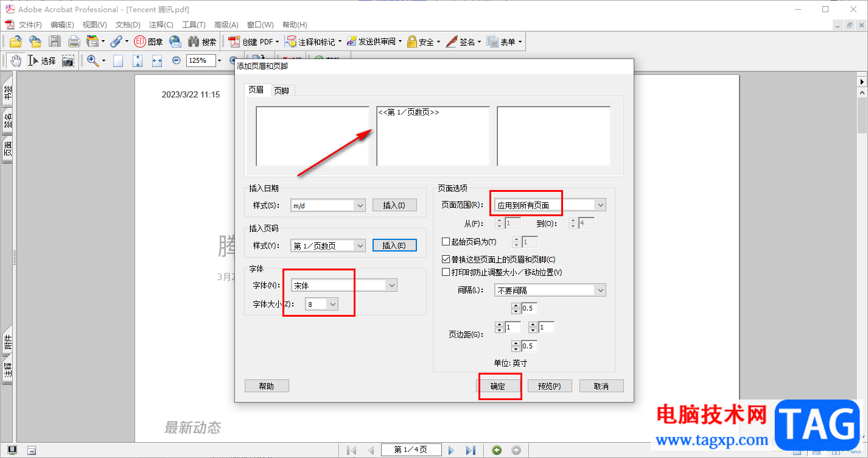Image resolution: width=868 pixels, height=458 pixels.
Task: Select the 页眉 tab
Action: pyautogui.click(x=256, y=90)
